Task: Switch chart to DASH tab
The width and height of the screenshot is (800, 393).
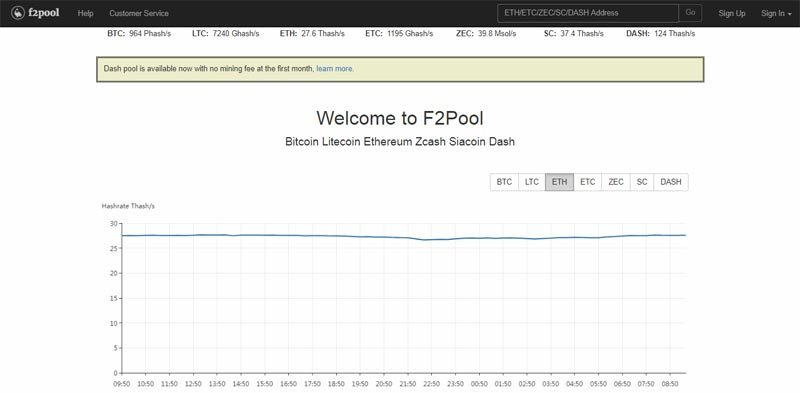Action: (x=670, y=182)
